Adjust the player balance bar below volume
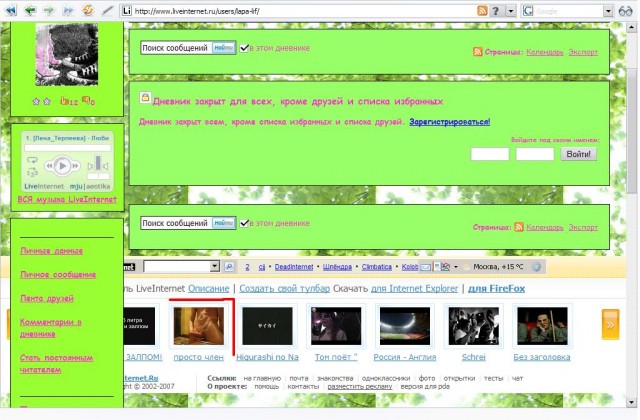The height and width of the screenshot is (420, 640). [x=98, y=176]
